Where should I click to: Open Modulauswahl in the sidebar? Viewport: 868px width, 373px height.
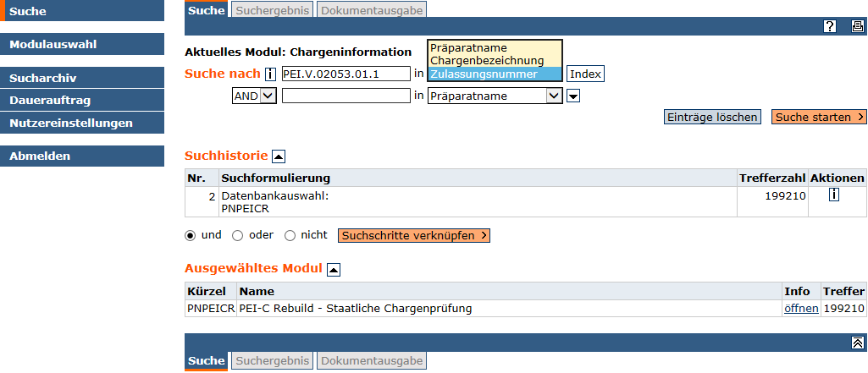pos(82,44)
